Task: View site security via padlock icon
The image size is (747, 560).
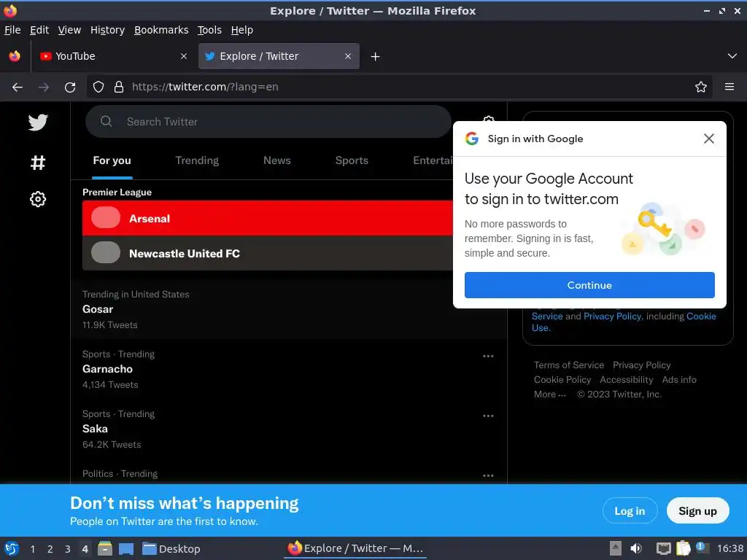Action: tap(119, 87)
